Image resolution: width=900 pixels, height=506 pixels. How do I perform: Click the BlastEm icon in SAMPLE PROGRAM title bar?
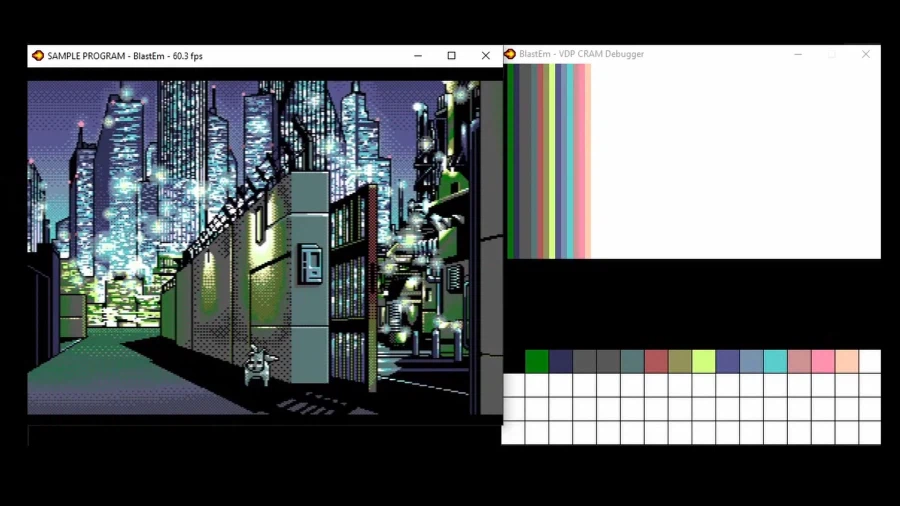[x=38, y=56]
